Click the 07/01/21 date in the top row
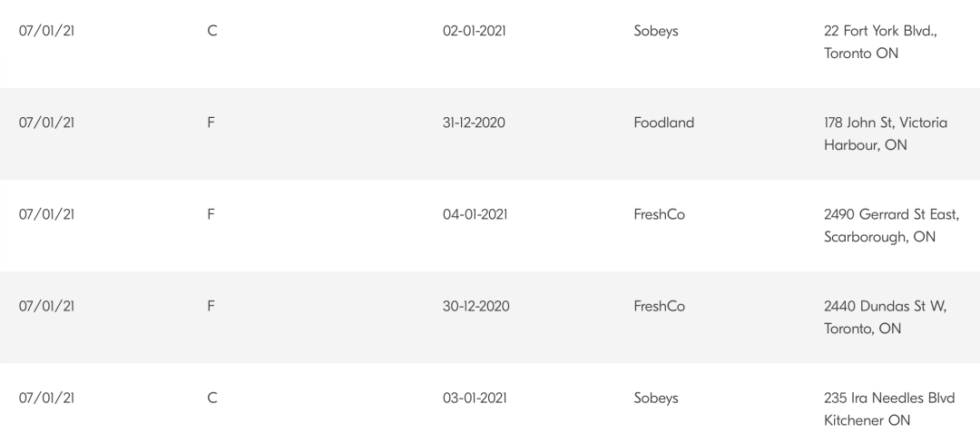 [46, 31]
